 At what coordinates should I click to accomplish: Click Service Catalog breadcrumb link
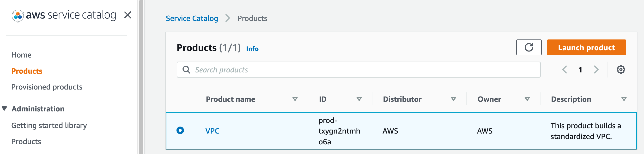coord(192,18)
